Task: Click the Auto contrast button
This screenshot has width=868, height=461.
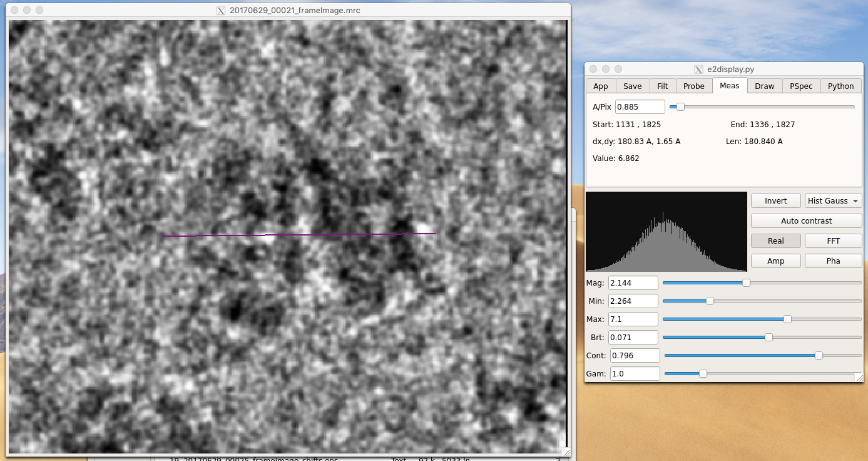Action: coord(807,220)
